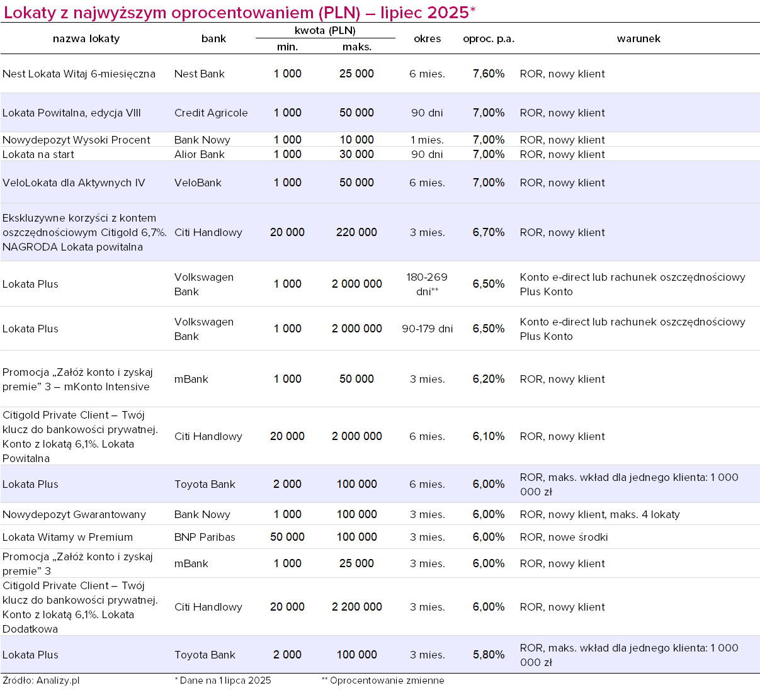Click the '5,80%' rate value
Screen dimensions: 760x700
[x=489, y=655]
